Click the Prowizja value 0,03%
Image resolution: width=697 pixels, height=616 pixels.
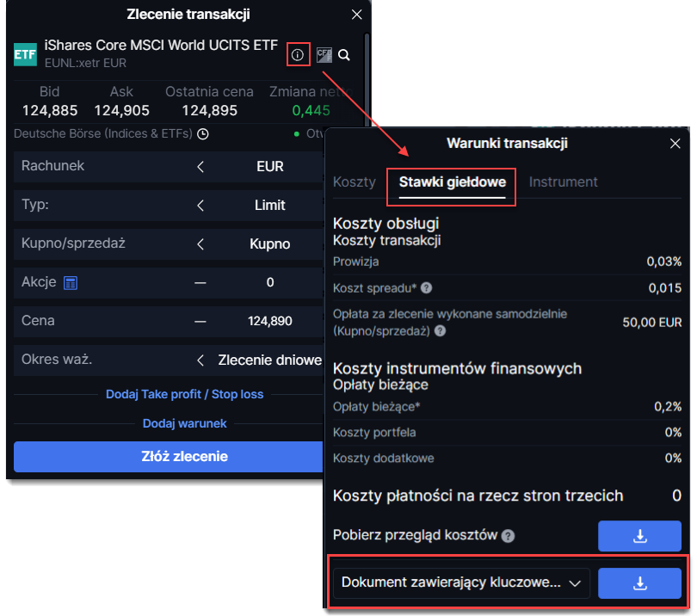[663, 262]
